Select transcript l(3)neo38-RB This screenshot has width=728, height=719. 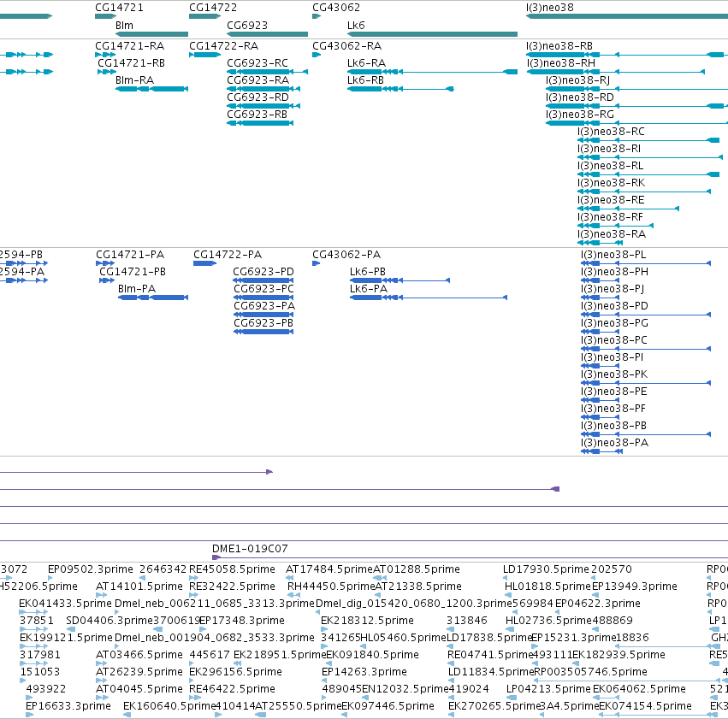[x=559, y=46]
